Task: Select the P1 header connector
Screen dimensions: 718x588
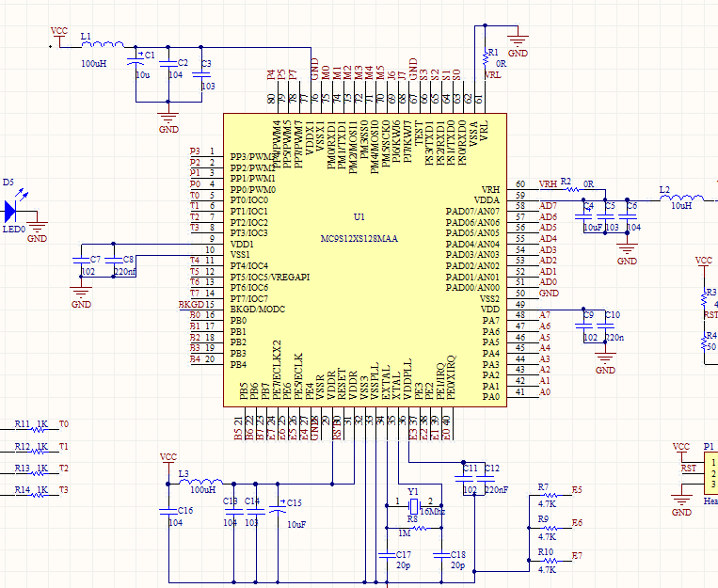Action: [x=710, y=473]
